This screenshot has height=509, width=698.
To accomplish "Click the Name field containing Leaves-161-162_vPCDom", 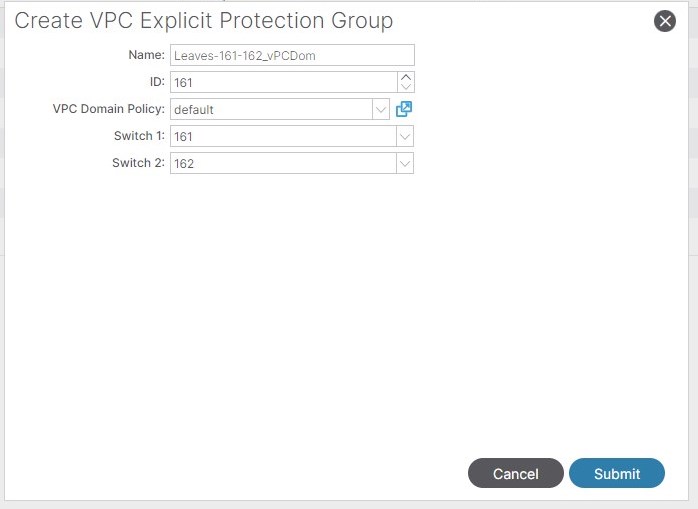I will click(x=292, y=56).
